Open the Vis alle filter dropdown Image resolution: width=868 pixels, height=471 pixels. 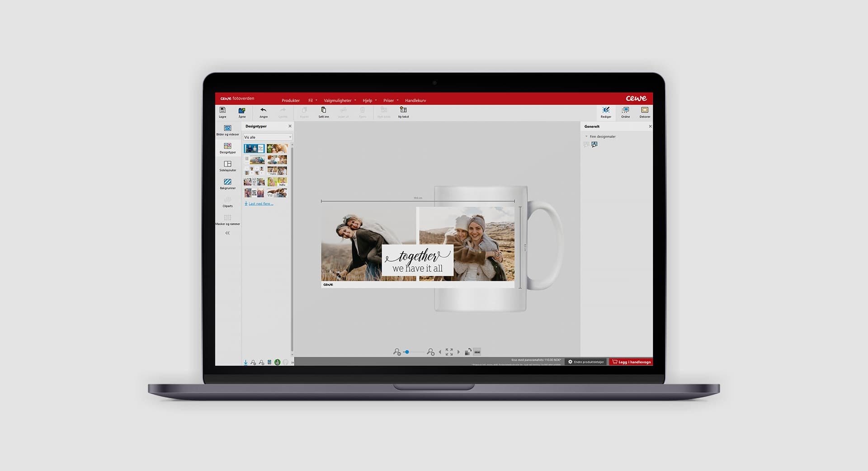coord(268,137)
